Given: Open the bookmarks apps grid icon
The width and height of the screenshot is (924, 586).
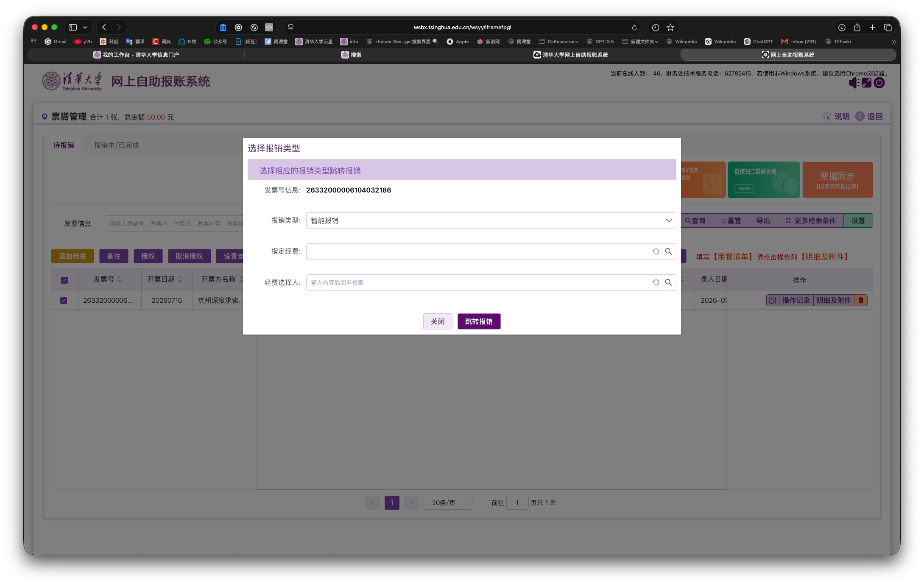Looking at the screenshot, I should click(33, 41).
